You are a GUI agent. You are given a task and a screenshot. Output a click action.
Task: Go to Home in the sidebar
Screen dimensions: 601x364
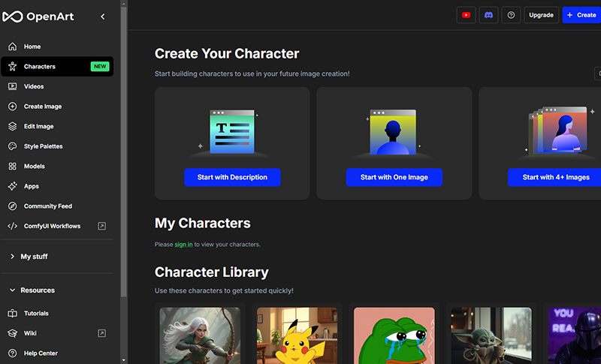pos(57,47)
